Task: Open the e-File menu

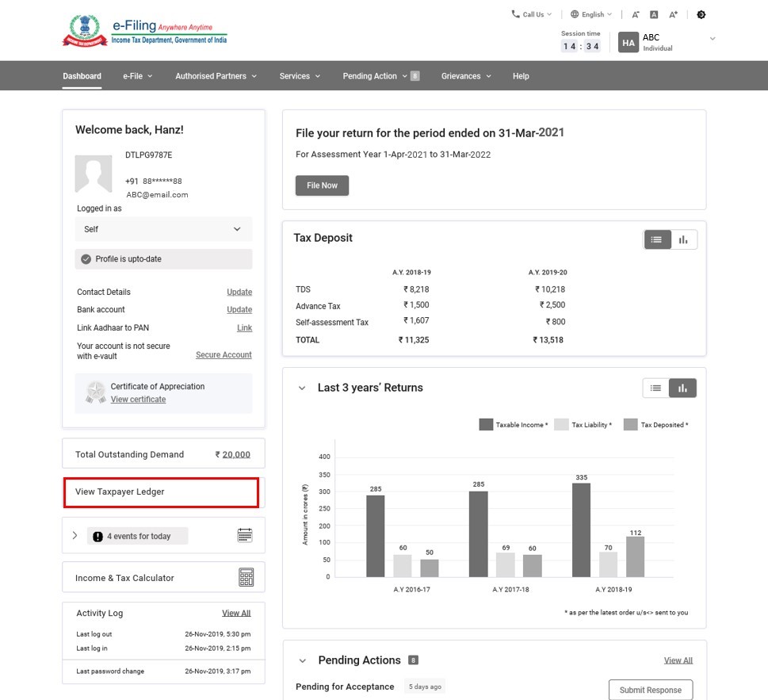Action: tap(137, 76)
